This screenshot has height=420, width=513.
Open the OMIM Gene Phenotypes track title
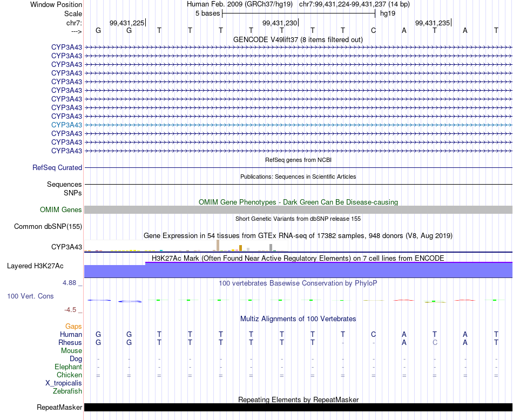(x=298, y=202)
